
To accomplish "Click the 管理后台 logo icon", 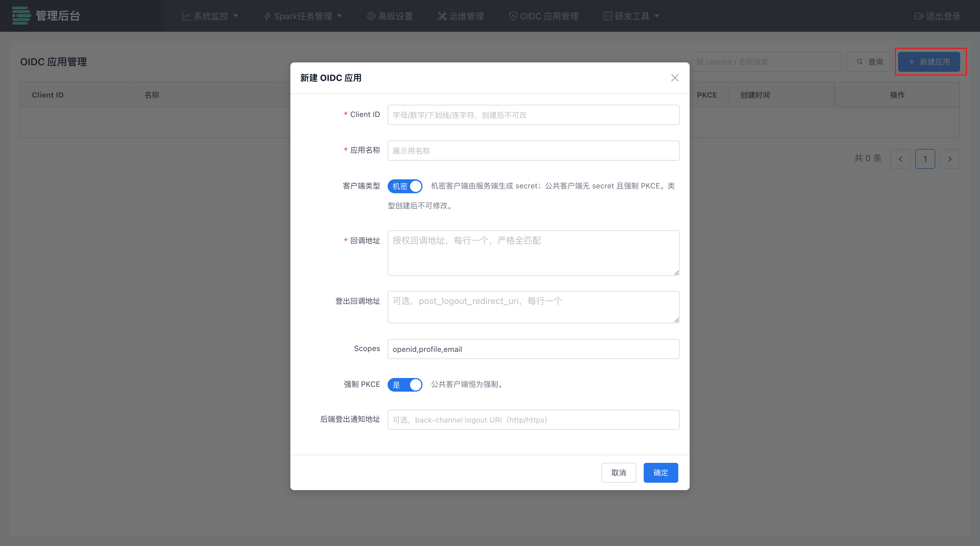I will [21, 16].
